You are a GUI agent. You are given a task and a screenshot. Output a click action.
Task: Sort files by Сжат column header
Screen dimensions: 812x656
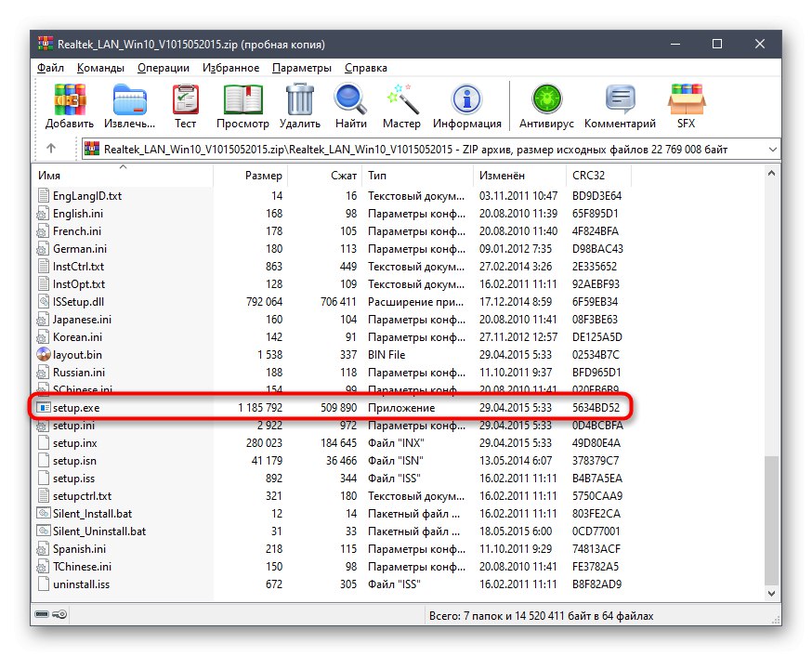325,176
